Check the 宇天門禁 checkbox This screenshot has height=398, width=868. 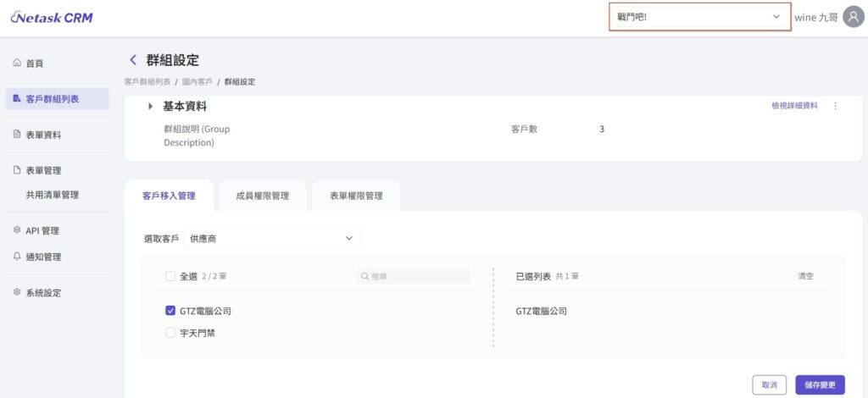(x=171, y=333)
